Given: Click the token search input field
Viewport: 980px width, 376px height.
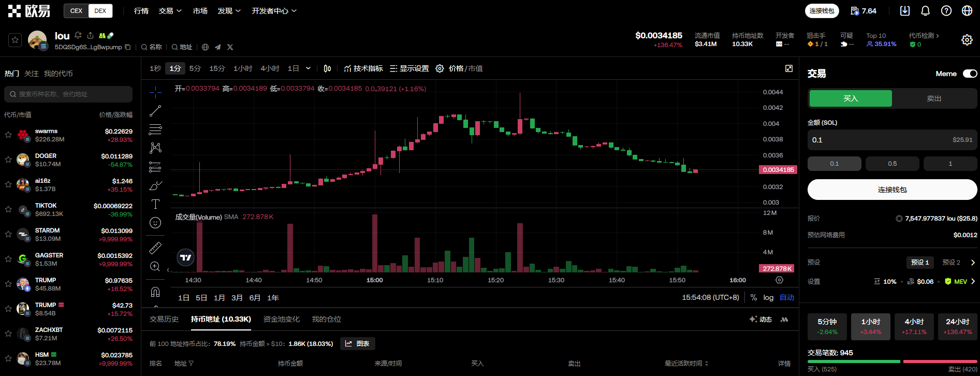Looking at the screenshot, I should click(x=69, y=94).
